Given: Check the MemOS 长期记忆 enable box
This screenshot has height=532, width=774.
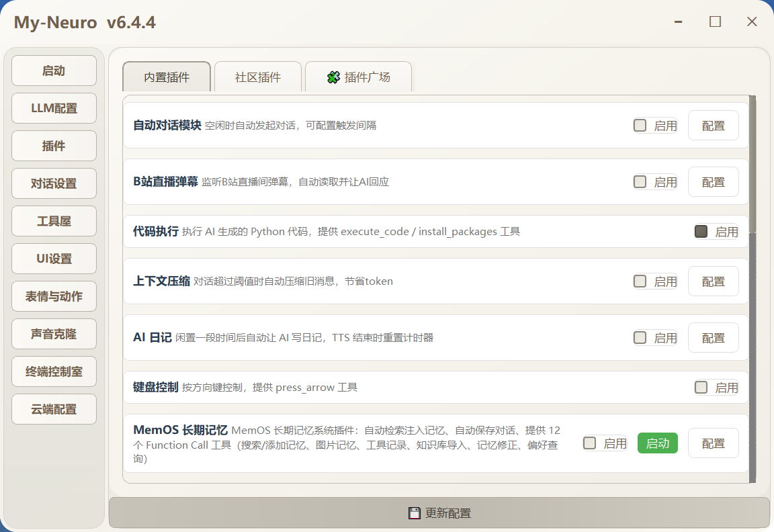Looking at the screenshot, I should 590,443.
